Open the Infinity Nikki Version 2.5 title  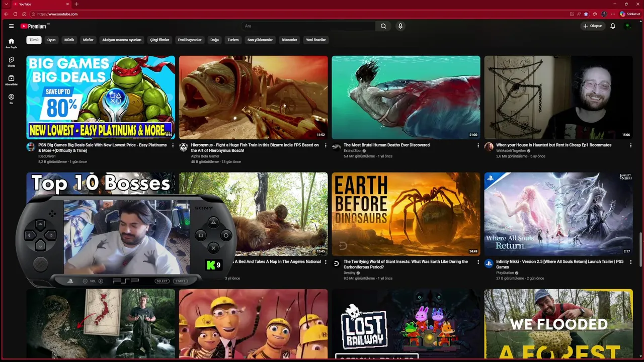coord(559,264)
